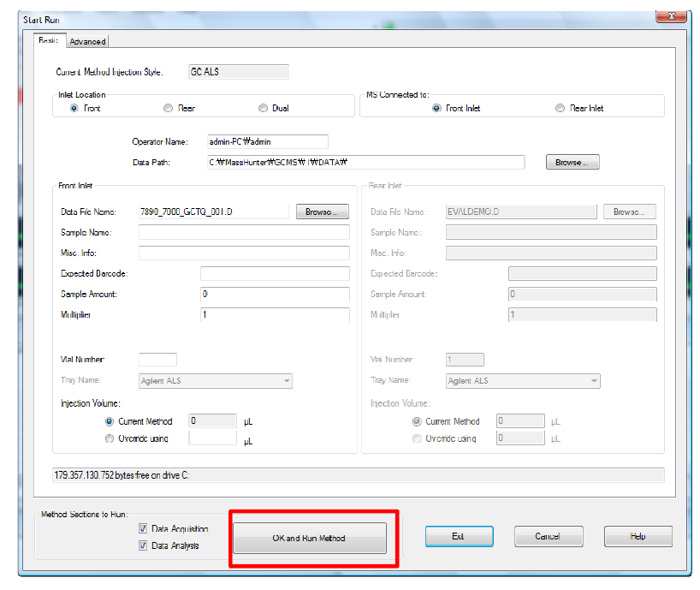Select the Dual inlet location

[x=263, y=107]
